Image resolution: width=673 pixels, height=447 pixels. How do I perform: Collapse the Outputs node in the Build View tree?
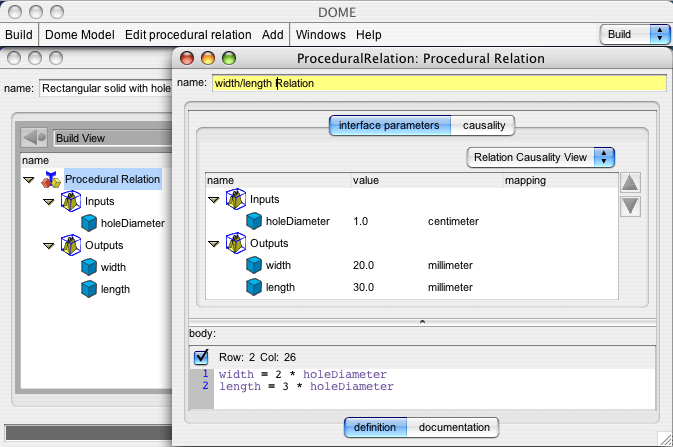click(x=49, y=246)
